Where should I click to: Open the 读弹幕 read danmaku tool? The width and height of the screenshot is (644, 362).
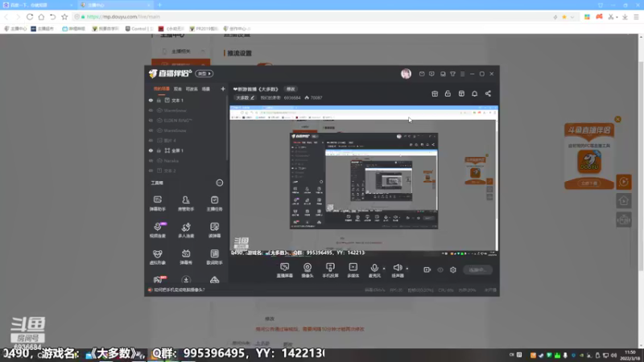[214, 230]
